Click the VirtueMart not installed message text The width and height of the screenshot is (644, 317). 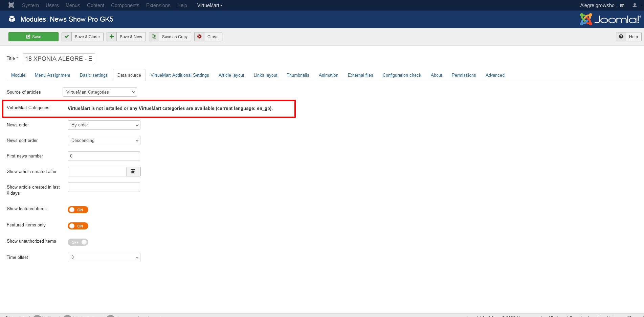170,108
